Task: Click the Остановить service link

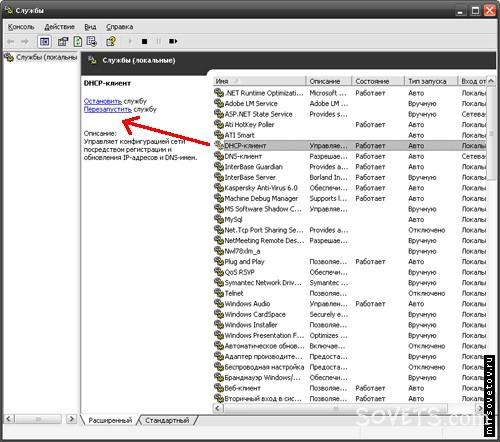Action: click(103, 101)
